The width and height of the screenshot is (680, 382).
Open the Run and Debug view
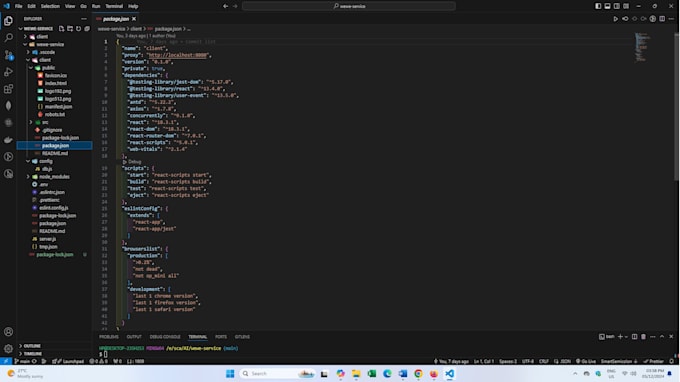coord(8,72)
